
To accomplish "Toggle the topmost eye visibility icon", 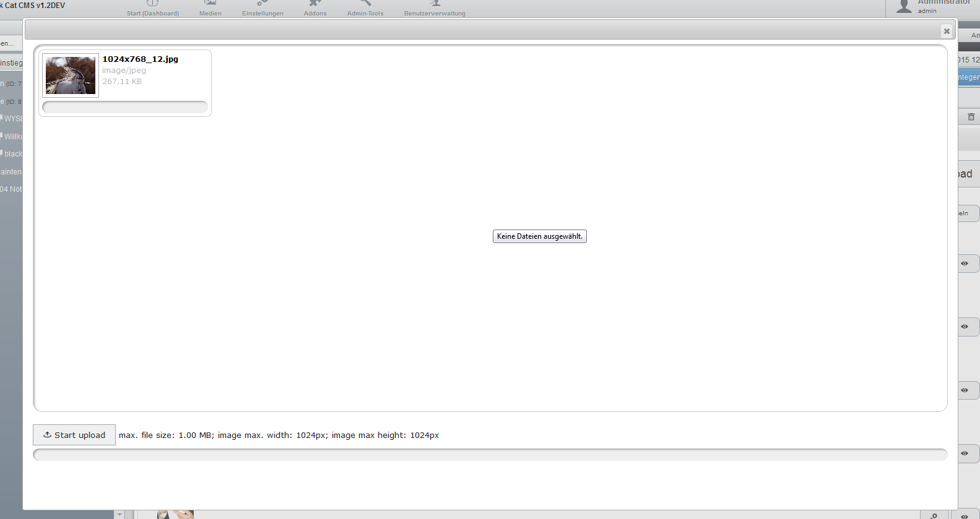I will [x=965, y=264].
